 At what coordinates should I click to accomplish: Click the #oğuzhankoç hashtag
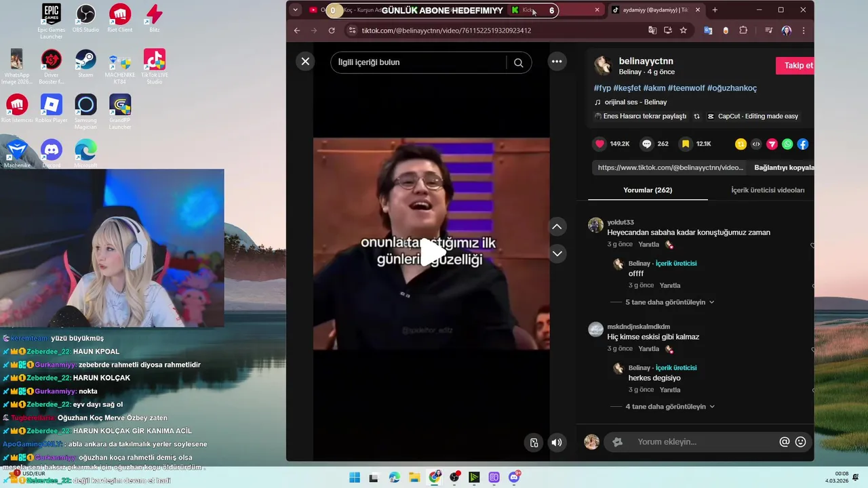[732, 88]
